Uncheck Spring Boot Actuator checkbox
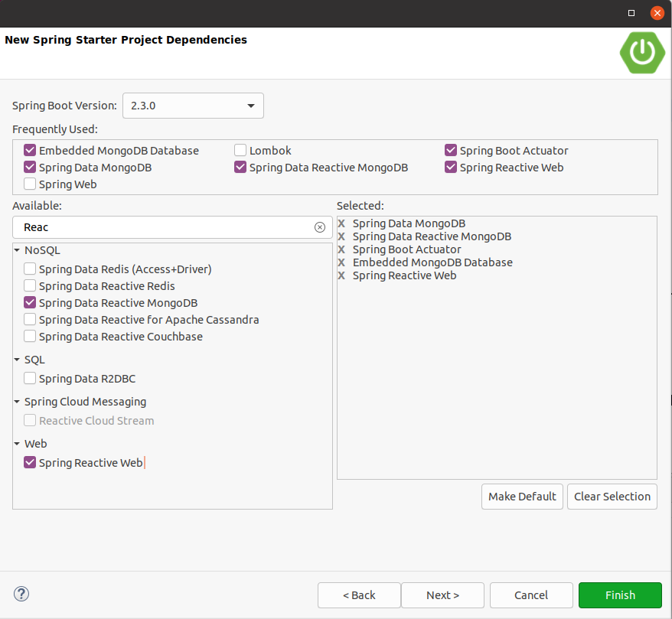The width and height of the screenshot is (672, 619). click(x=451, y=151)
